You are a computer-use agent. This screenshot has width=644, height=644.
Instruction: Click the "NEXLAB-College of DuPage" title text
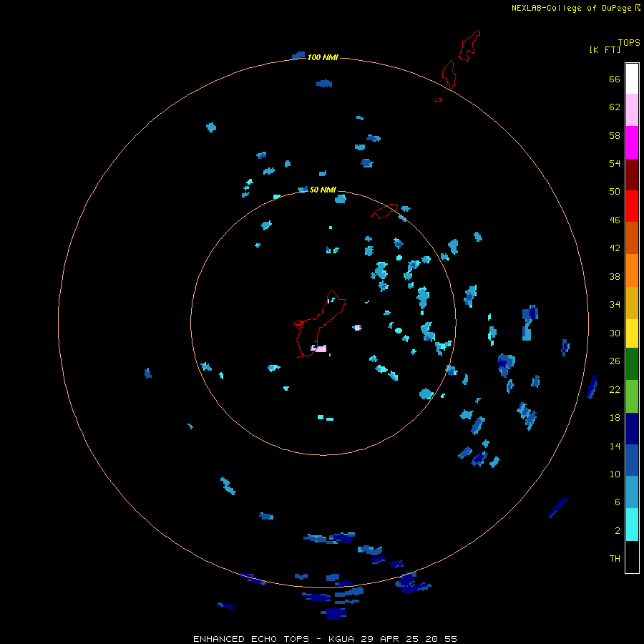tap(571, 8)
